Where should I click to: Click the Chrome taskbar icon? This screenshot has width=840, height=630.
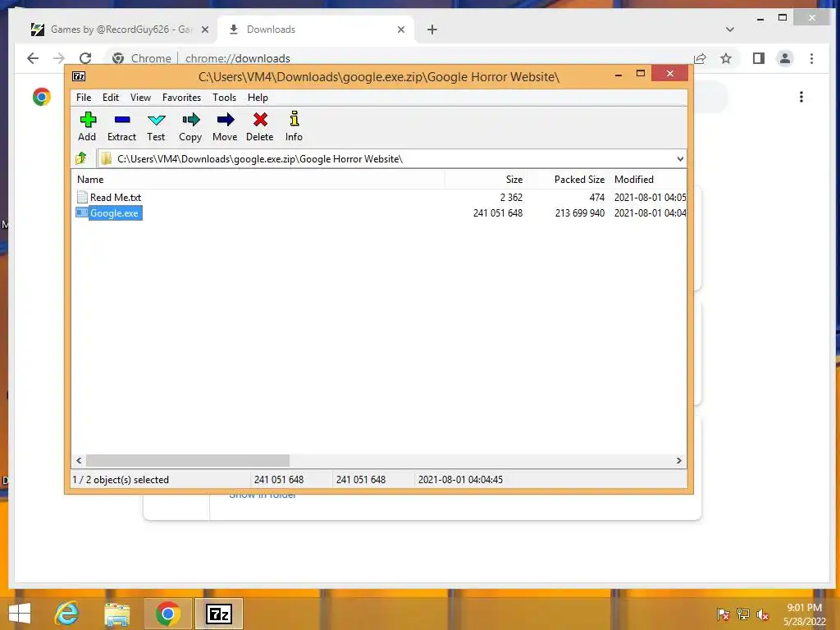click(x=167, y=614)
